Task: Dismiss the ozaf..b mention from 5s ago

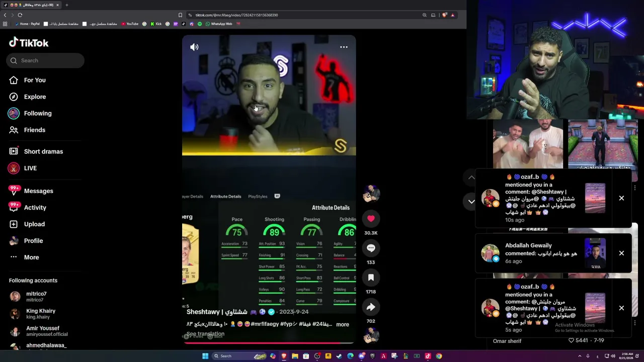Action: point(621,308)
